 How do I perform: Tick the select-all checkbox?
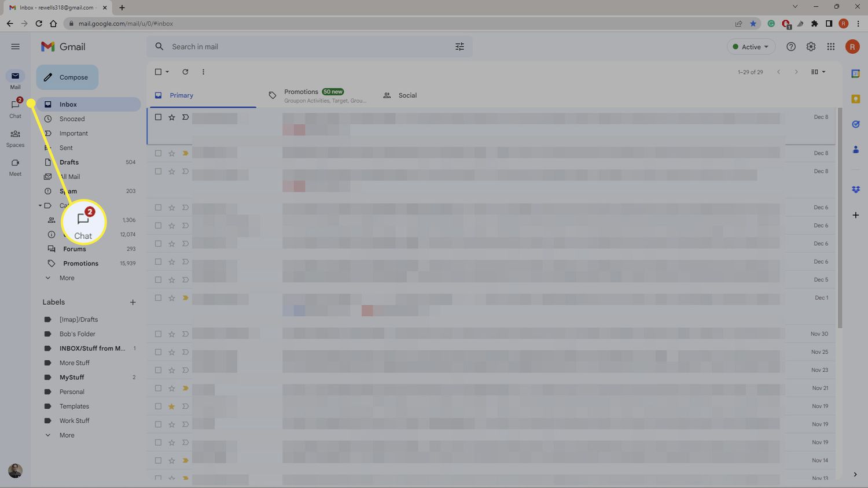(158, 72)
